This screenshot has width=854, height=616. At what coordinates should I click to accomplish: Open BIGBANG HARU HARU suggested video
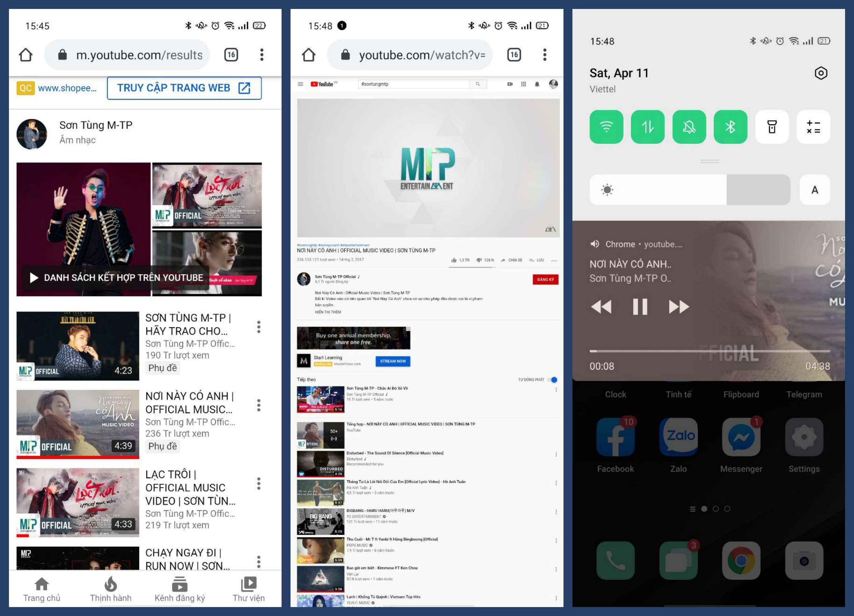pyautogui.click(x=320, y=521)
